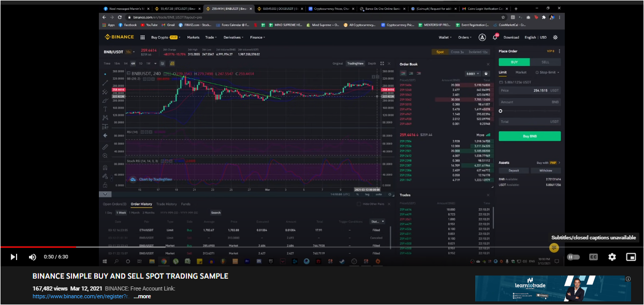Open order book 0.0001 precision dropdown
Image resolution: width=644 pixels, height=305 pixels.
[x=473, y=73]
